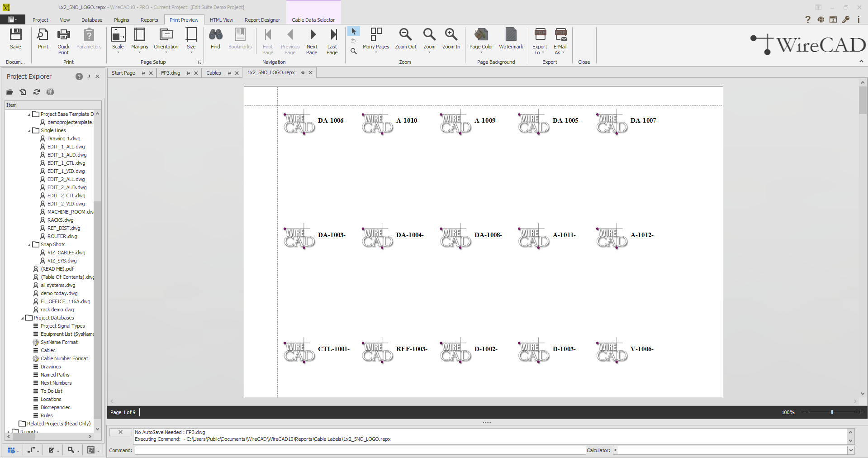868x458 pixels.
Task: Click the globe web update icon
Action: 821,19
